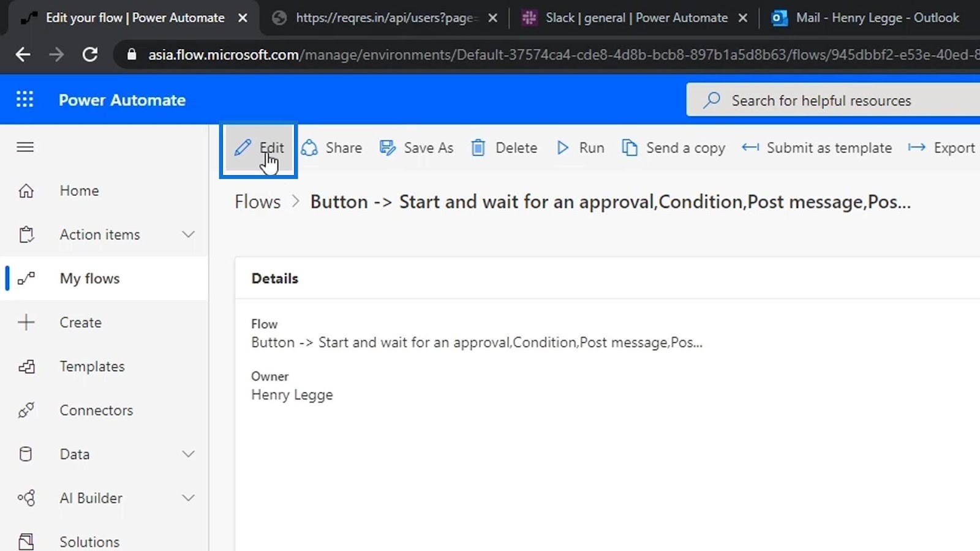Open Templates in the sidebar
Viewport: 980px width, 551px height.
click(104, 366)
